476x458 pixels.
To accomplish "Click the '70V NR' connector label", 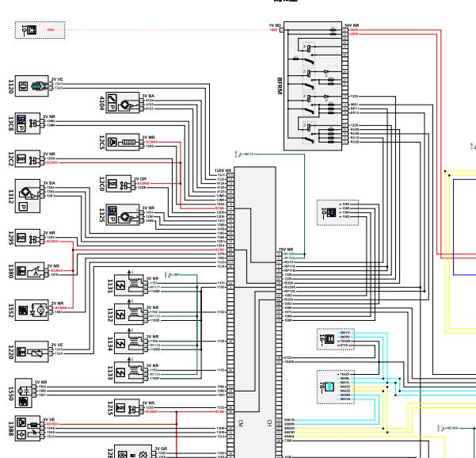I will click(286, 250).
